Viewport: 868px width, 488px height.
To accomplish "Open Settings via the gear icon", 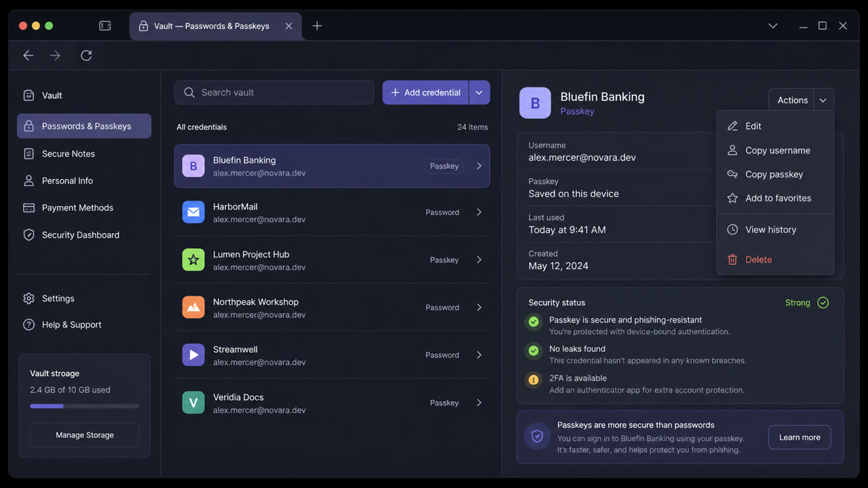I will (28, 298).
